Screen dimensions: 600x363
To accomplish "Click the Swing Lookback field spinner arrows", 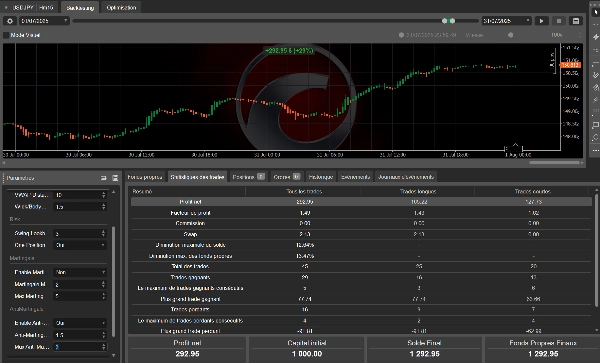I will (x=103, y=233).
